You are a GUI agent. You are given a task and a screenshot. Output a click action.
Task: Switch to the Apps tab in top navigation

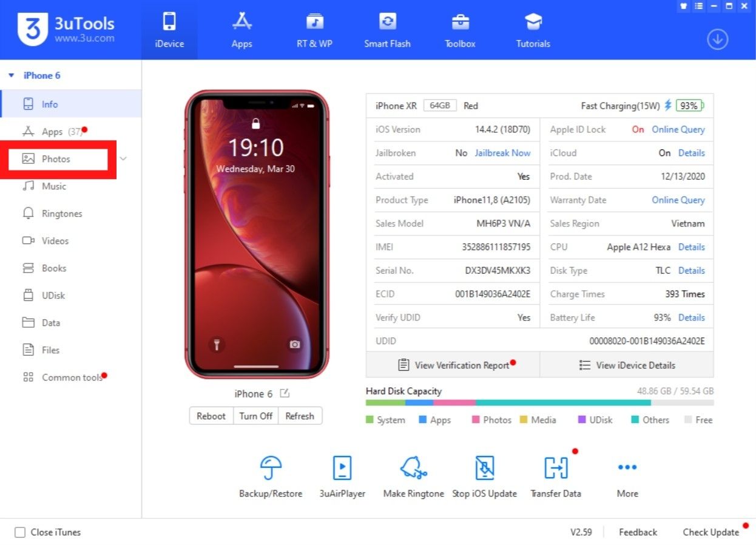241,30
